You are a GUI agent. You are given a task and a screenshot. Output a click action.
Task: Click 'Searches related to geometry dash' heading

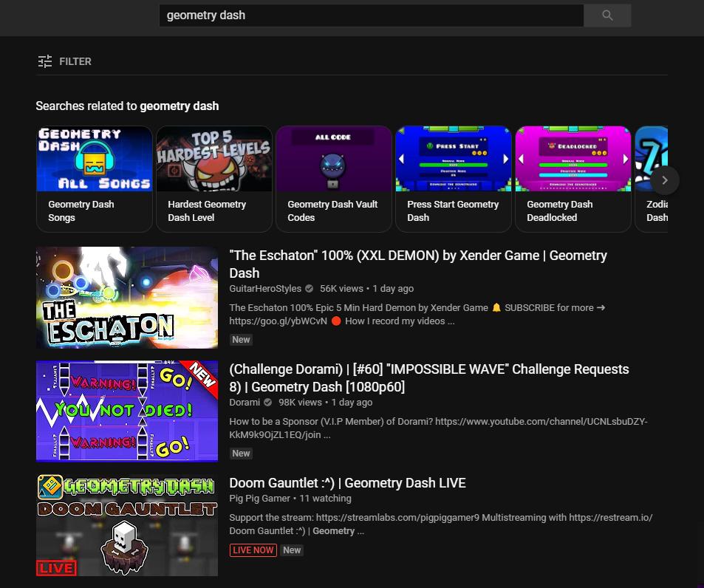[x=128, y=106]
